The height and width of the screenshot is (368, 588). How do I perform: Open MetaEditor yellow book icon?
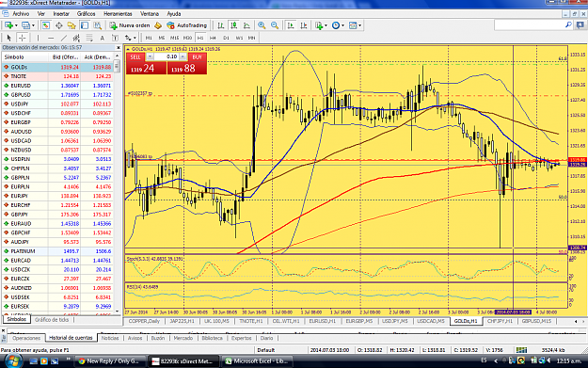click(158, 25)
